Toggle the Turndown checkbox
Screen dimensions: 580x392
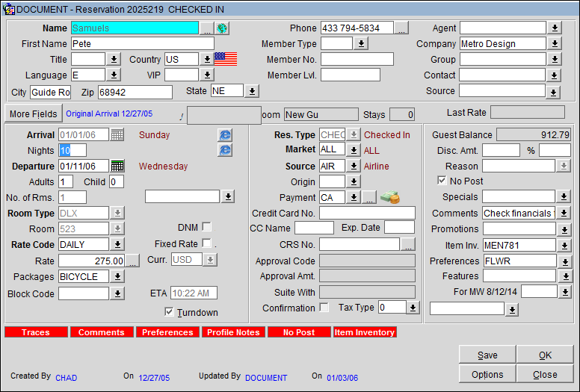(x=170, y=312)
